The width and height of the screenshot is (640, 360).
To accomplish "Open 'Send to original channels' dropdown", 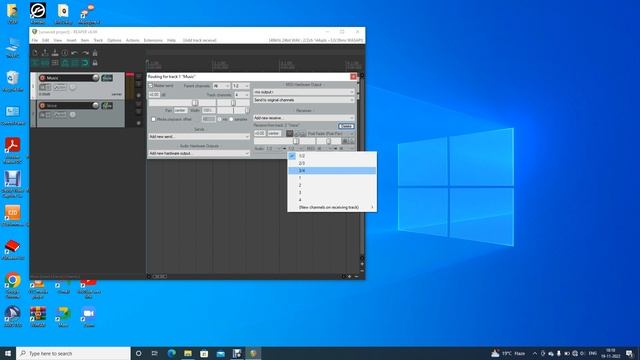I will (x=304, y=100).
